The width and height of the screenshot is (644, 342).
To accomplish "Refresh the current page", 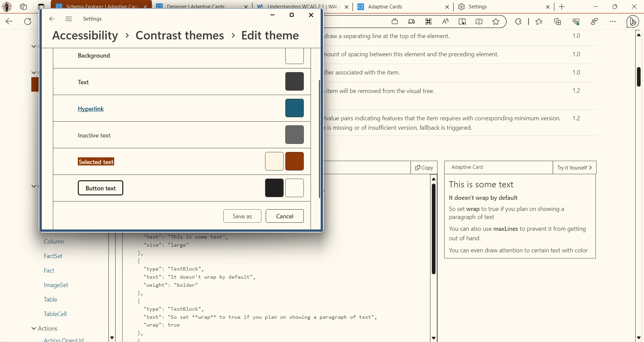I will point(28,22).
